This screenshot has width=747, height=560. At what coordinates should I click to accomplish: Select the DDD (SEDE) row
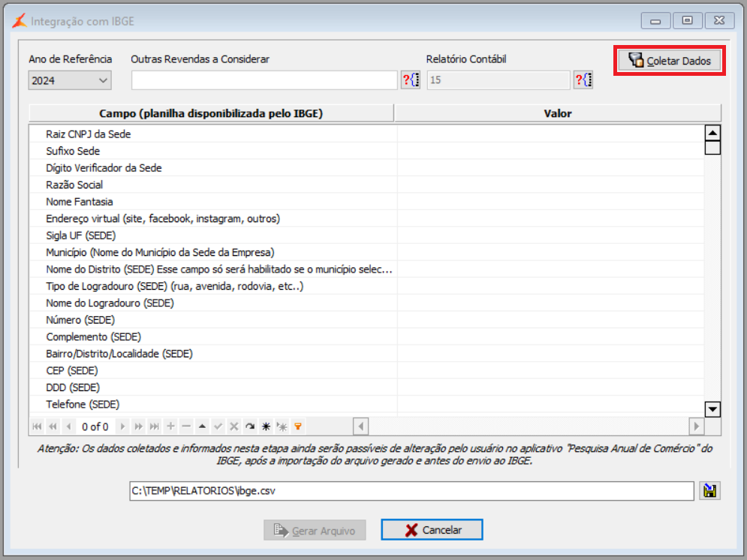[366, 387]
